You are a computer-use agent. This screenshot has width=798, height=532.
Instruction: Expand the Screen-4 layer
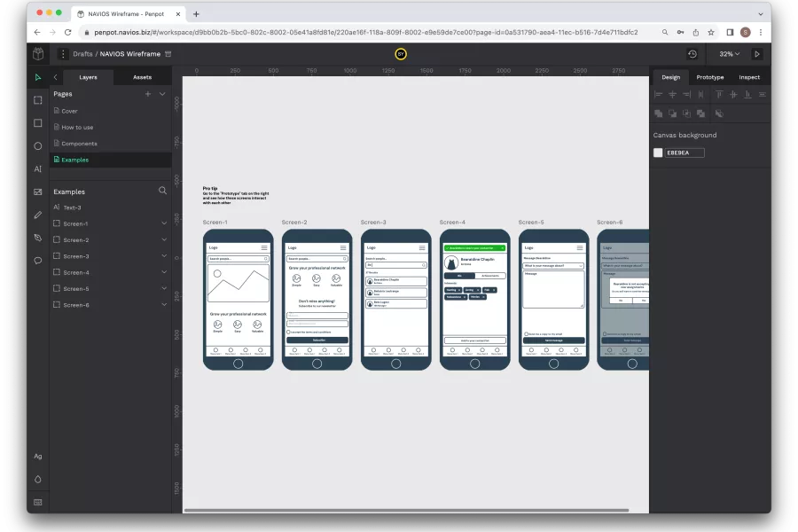coord(164,272)
